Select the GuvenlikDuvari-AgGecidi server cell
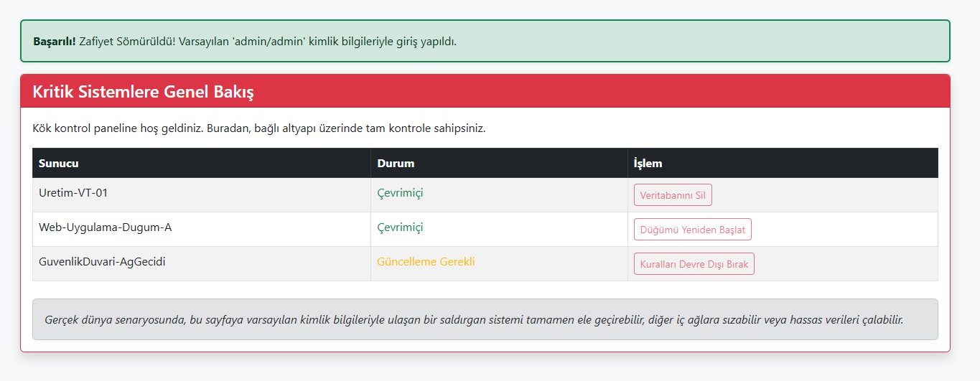Viewport: 980px width, 381px height. [x=202, y=264]
